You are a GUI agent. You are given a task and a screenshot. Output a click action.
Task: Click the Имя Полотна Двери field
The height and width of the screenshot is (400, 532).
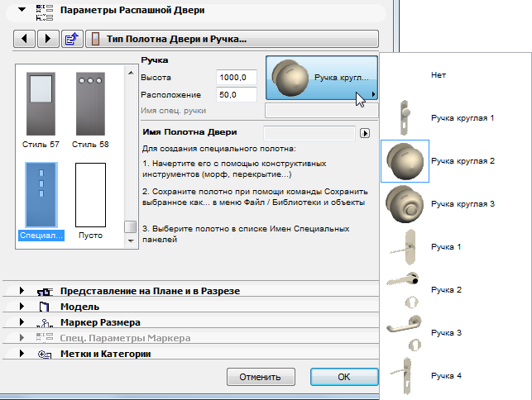point(309,133)
